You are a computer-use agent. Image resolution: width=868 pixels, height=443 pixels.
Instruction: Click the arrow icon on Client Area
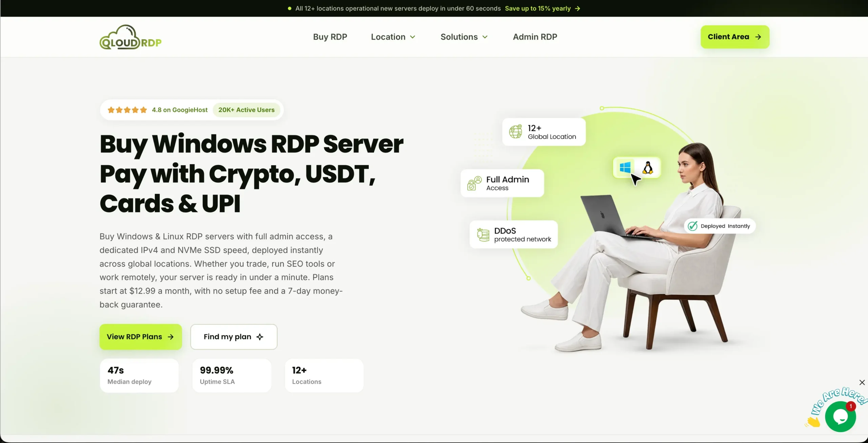click(758, 37)
